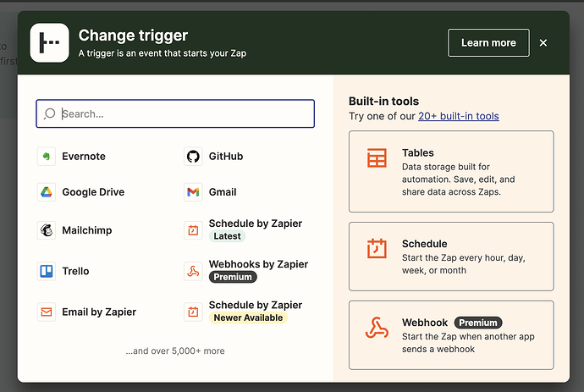Viewport: 584px width, 392px height.
Task: Select Mailchimp app name
Action: click(x=87, y=230)
